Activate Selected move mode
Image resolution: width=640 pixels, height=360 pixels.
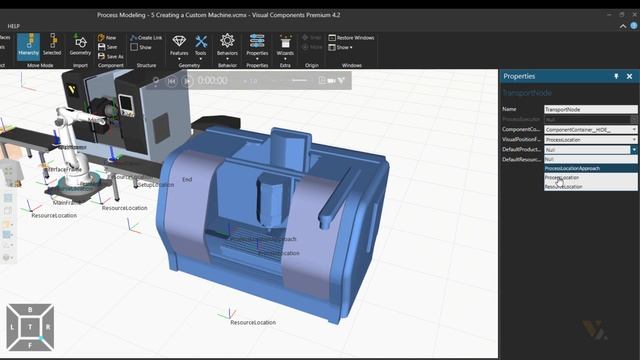point(52,45)
